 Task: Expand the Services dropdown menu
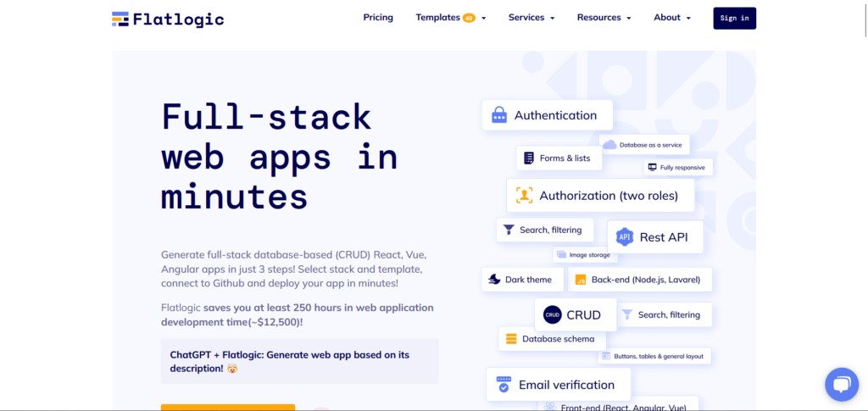[x=531, y=18]
